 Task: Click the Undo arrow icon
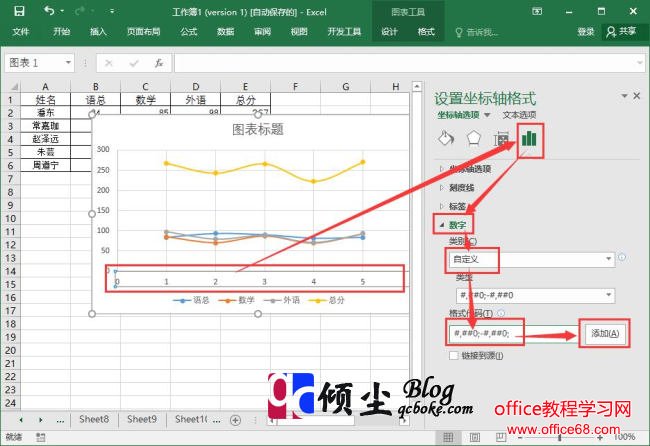point(49,11)
